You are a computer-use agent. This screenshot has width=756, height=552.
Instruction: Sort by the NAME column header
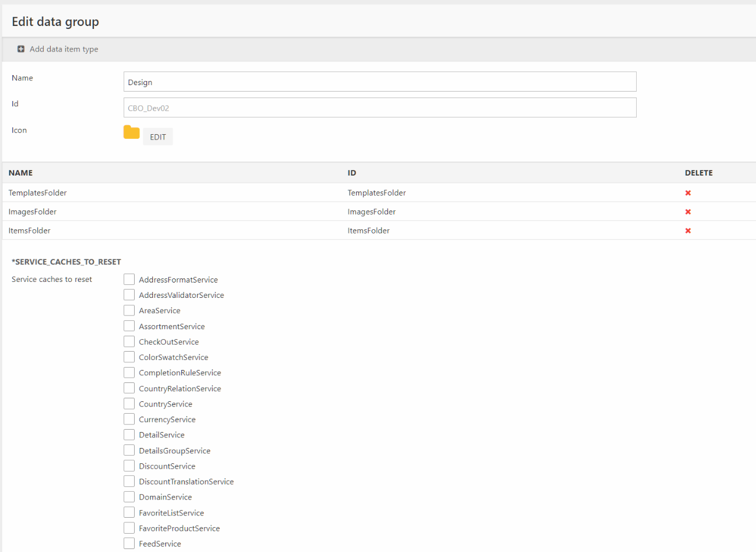[x=21, y=173]
